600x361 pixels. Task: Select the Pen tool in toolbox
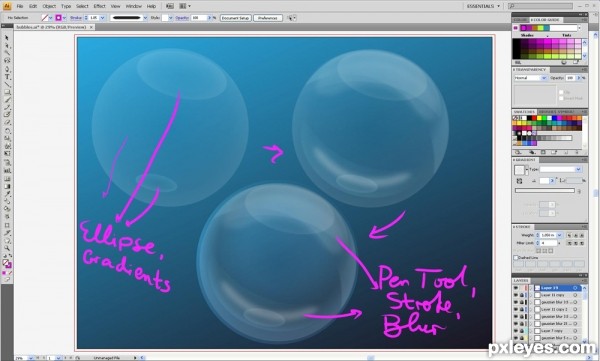[x=7, y=69]
